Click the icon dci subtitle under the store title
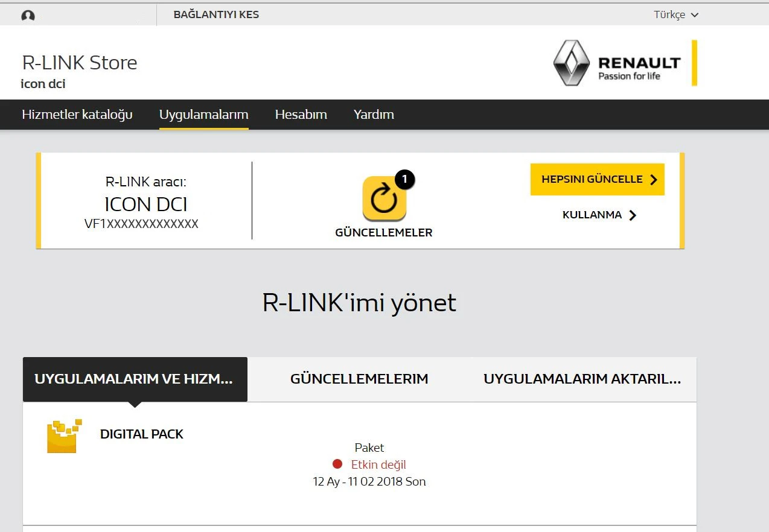769x532 pixels. (x=43, y=84)
